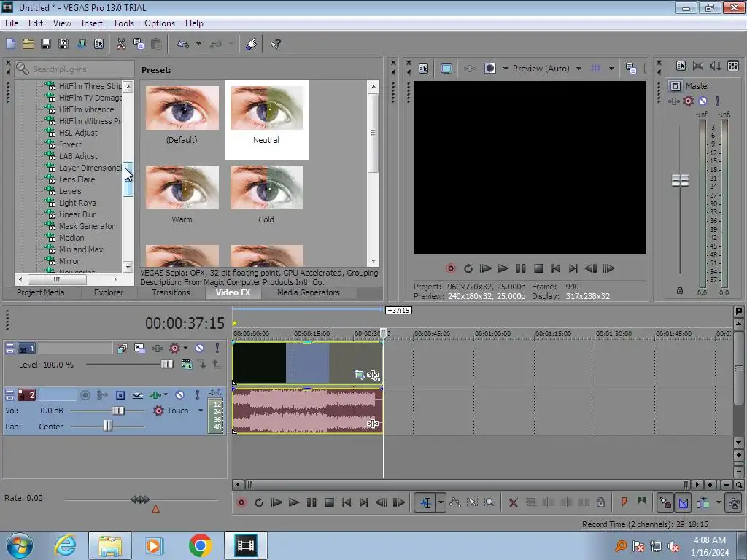Click the audio track Vol slider handle

pyautogui.click(x=118, y=411)
